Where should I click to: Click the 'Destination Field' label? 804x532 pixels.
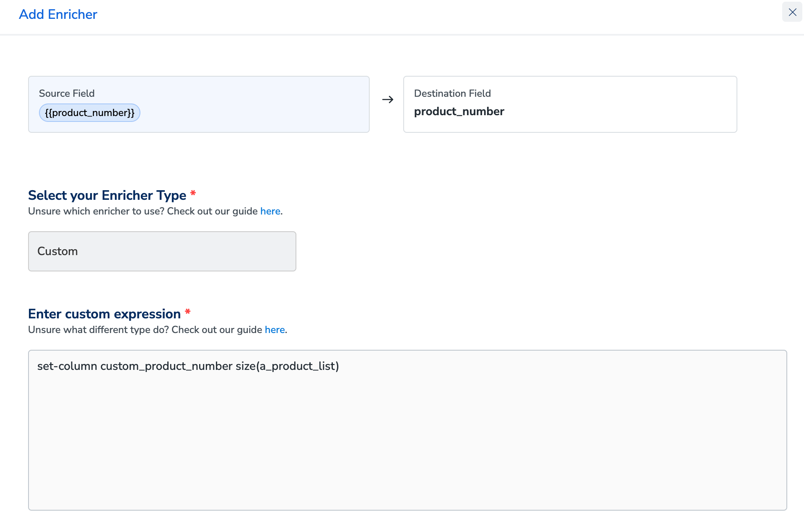click(452, 93)
